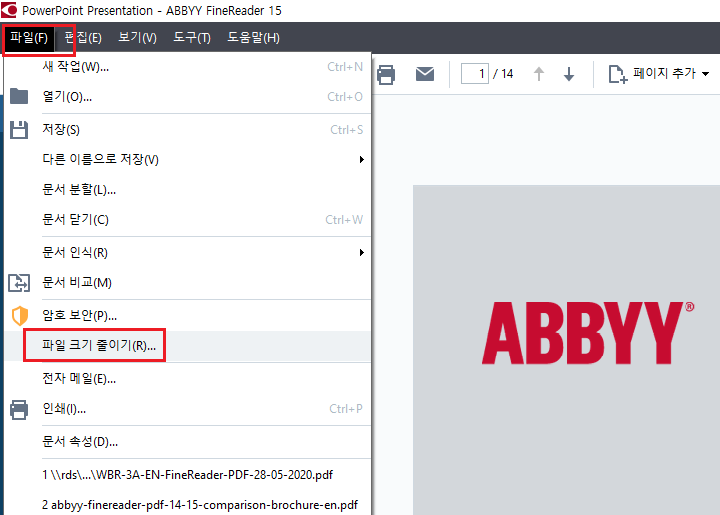
Task: Click the toolbar e-mail envelope icon
Action: tap(425, 73)
